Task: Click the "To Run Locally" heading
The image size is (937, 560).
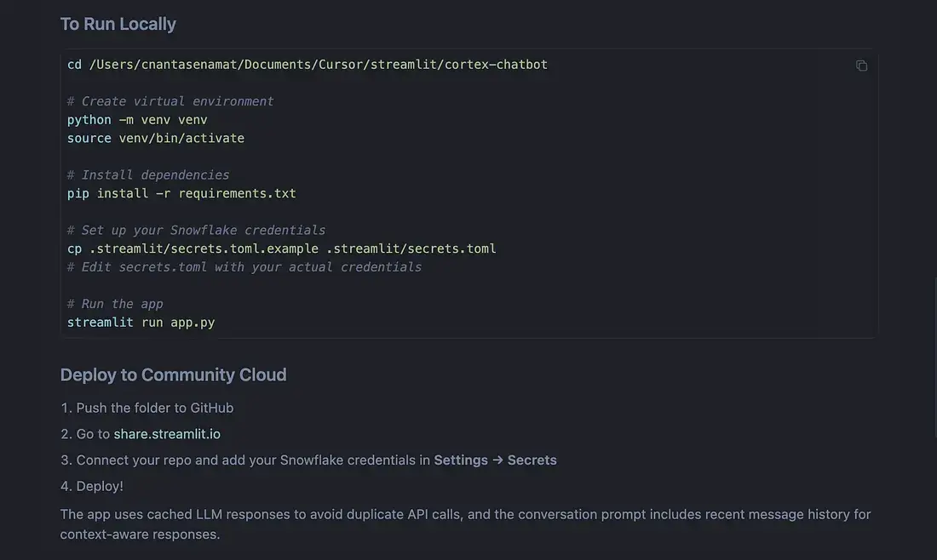Action: [118, 24]
